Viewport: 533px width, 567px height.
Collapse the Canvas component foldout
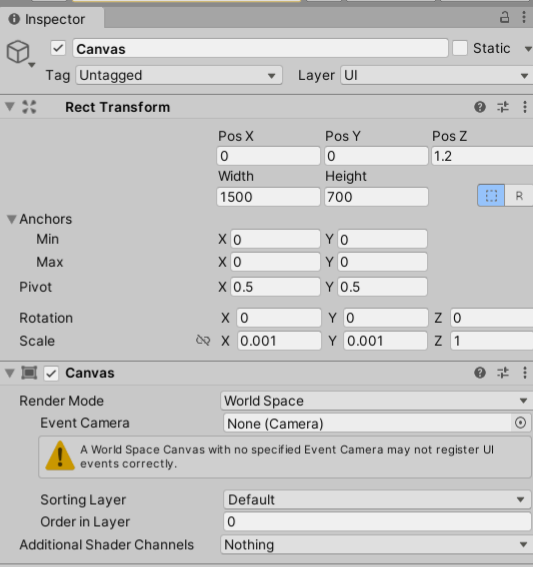[10, 373]
